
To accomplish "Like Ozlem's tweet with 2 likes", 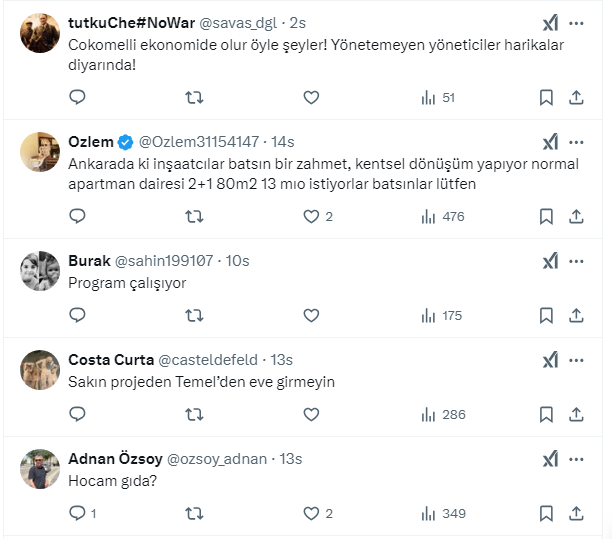I will [311, 216].
